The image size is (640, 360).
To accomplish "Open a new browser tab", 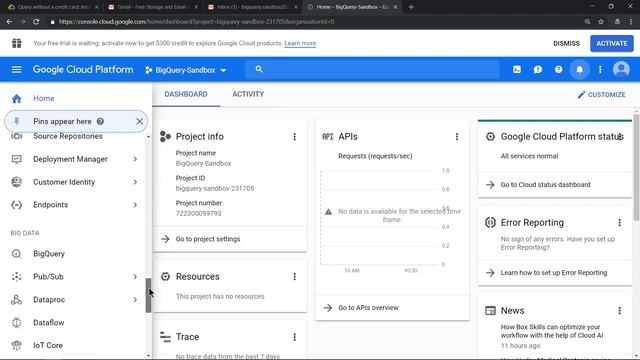I will point(411,7).
